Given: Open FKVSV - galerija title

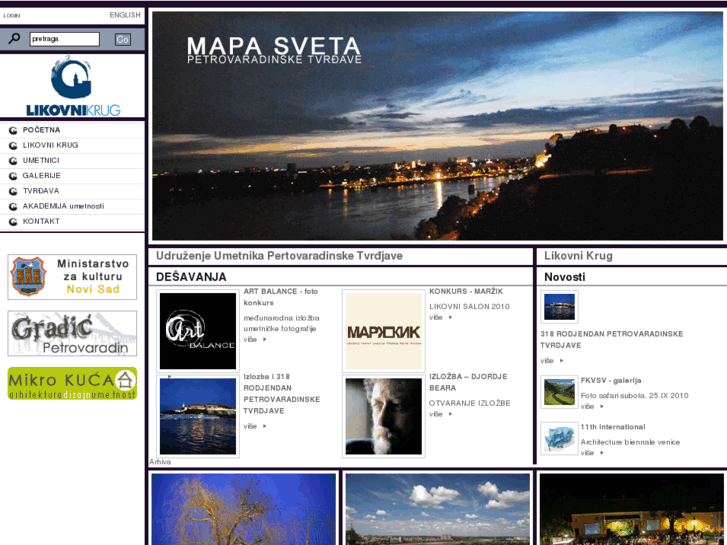Looking at the screenshot, I should [x=611, y=380].
